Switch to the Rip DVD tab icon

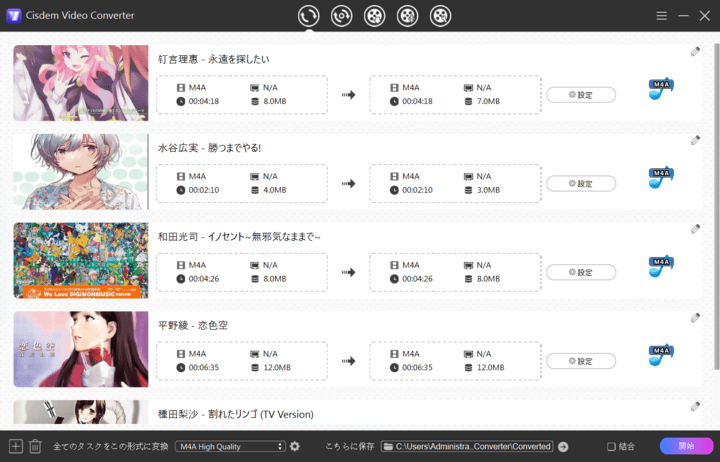[407, 16]
